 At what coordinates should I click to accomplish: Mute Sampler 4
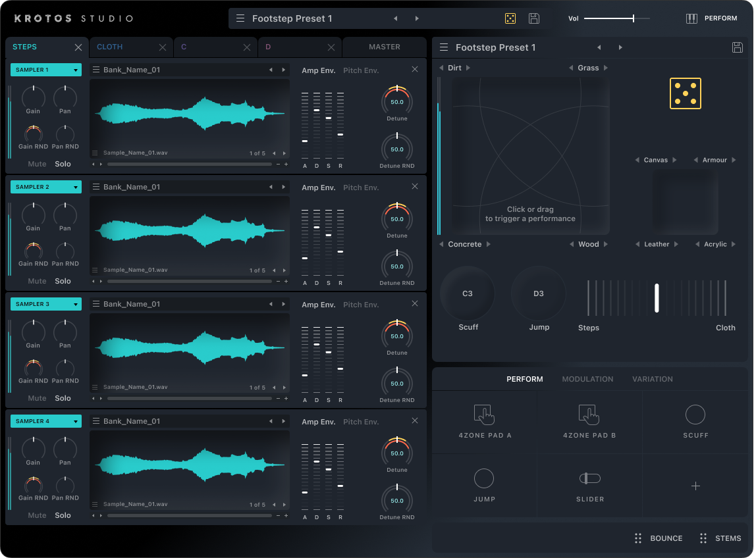[37, 515]
